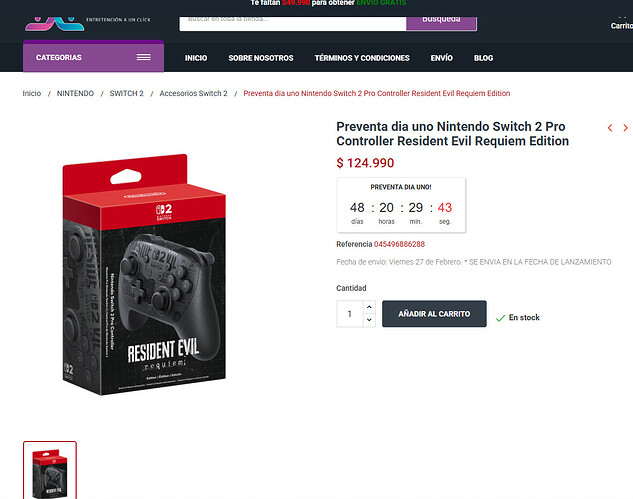Open the NINTENDO breadcrumb link
This screenshot has width=633, height=499.
(x=75, y=93)
